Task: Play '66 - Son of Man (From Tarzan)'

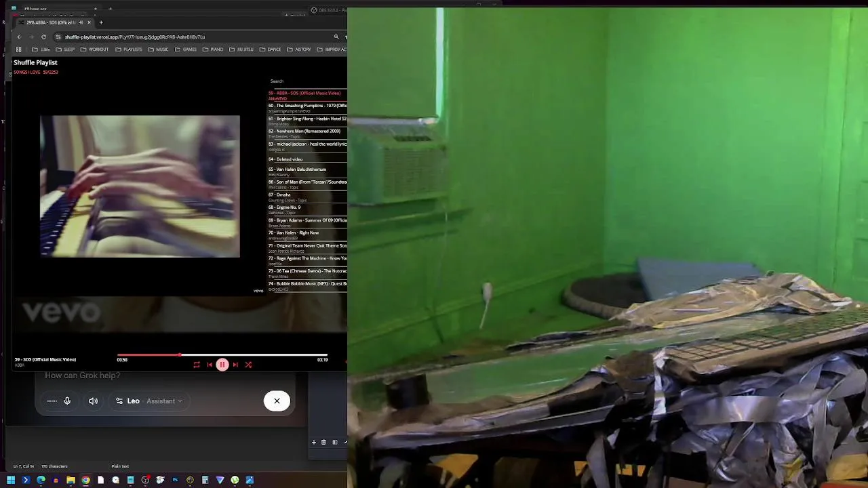Action: [x=308, y=184]
